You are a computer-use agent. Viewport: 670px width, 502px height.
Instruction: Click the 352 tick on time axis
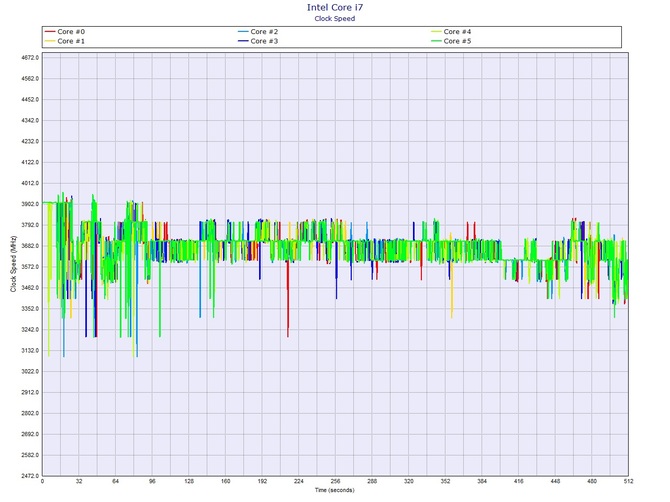pos(445,481)
